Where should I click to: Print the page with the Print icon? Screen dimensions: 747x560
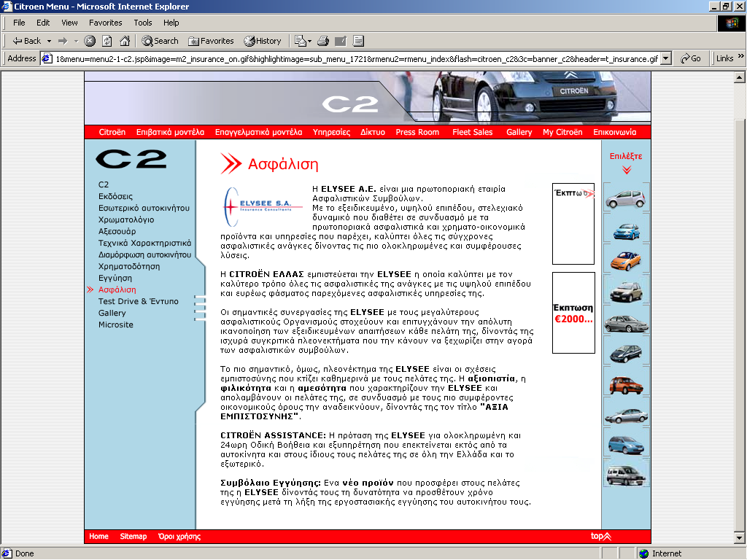click(x=323, y=41)
